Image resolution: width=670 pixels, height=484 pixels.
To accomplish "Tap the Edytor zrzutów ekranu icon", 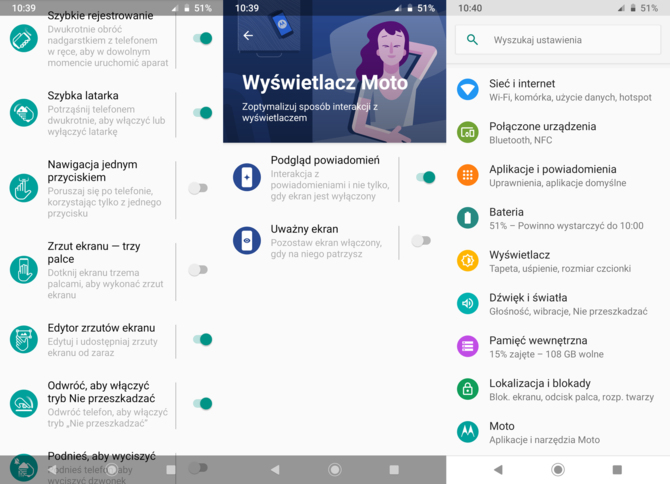I will (24, 339).
